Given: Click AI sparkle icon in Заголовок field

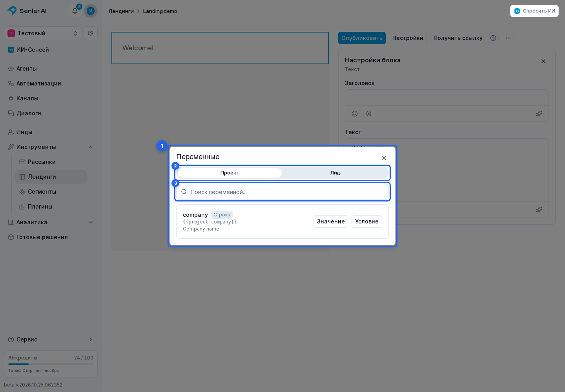Looking at the screenshot, I should click(539, 114).
